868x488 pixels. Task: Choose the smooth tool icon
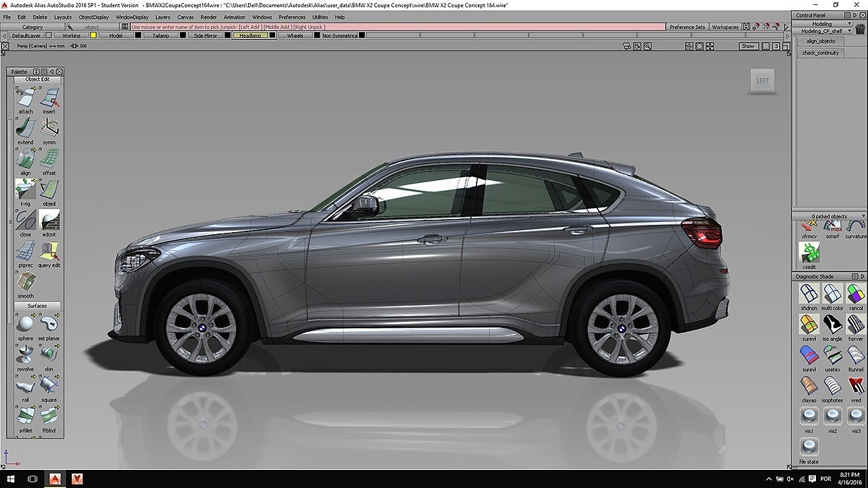tap(26, 281)
